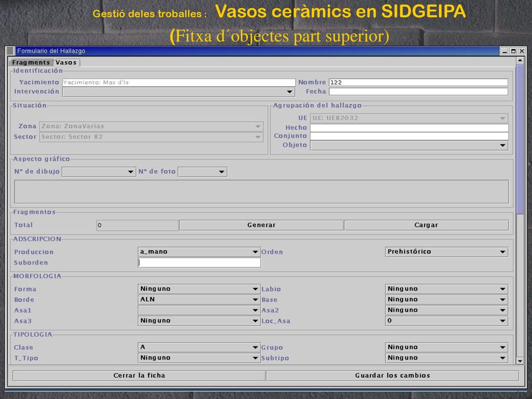This screenshot has height=399, width=532.
Task: Open the Labio dropdown
Action: tap(446, 289)
